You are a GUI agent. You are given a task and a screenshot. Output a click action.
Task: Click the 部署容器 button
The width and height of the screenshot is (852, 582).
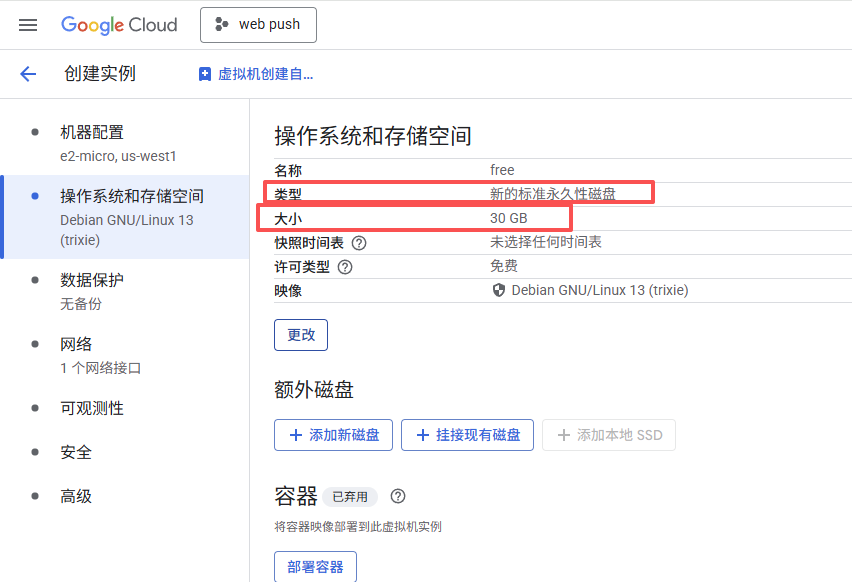pos(315,567)
